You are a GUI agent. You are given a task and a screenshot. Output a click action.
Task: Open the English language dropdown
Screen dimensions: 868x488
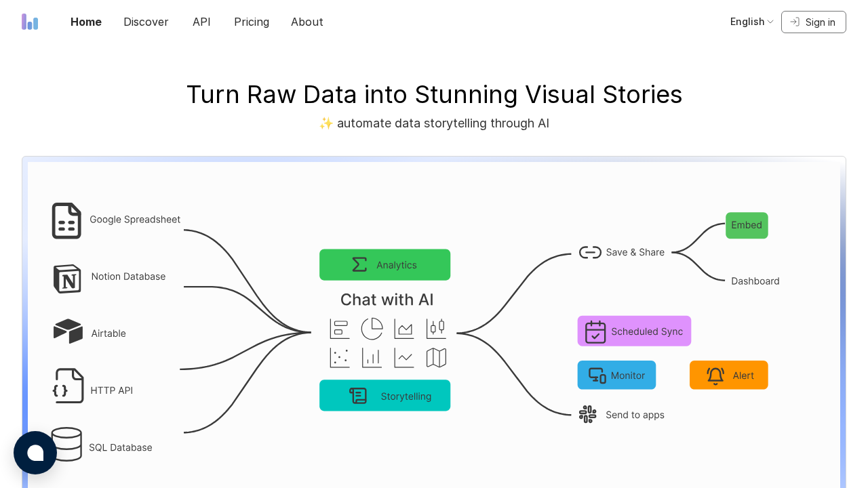click(x=751, y=22)
